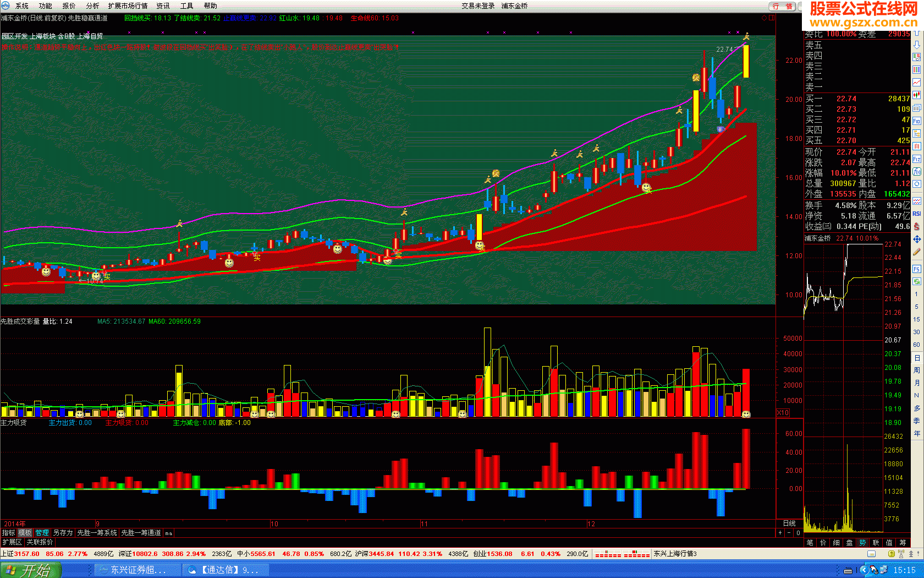Select the 先胜一筹通道 template
This screenshot has height=578, width=924.
click(x=141, y=533)
